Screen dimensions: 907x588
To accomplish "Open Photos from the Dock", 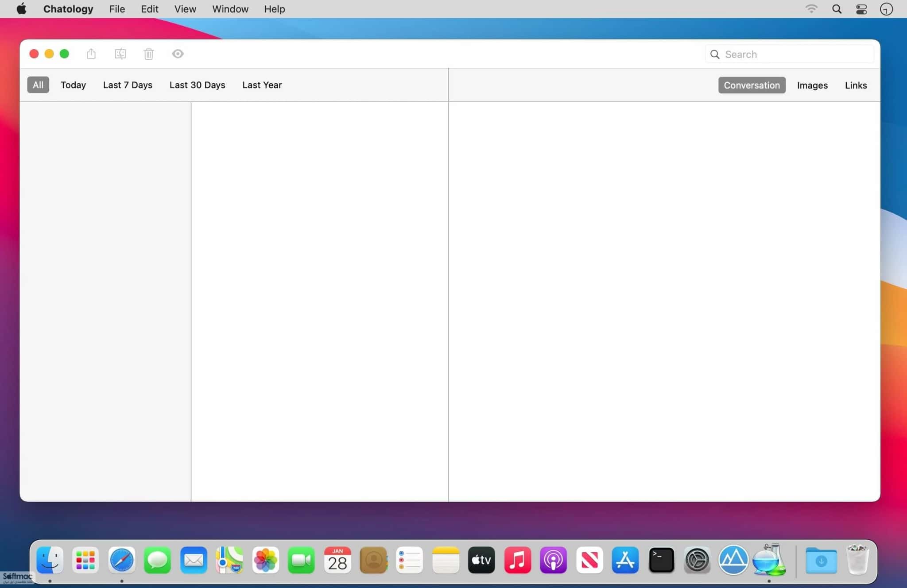I will tap(266, 560).
